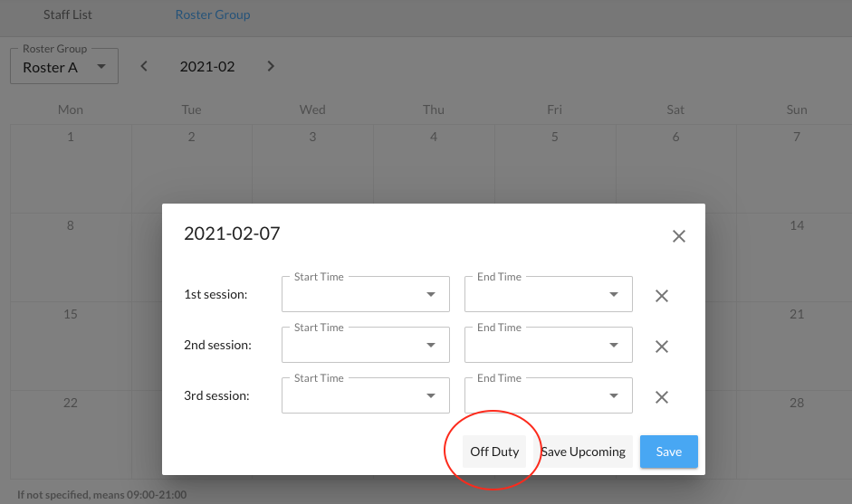Viewport: 852px width, 504px height.
Task: Expand the Roster Group selector
Action: tap(64, 67)
